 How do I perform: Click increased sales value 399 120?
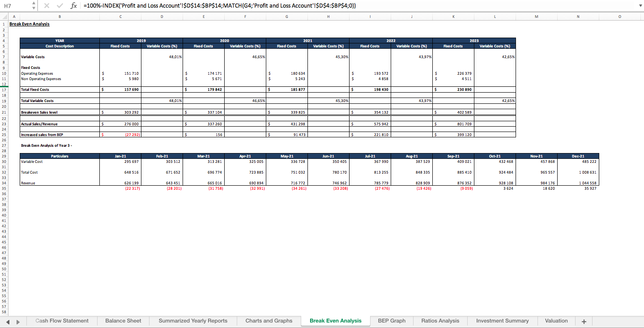[x=453, y=135]
